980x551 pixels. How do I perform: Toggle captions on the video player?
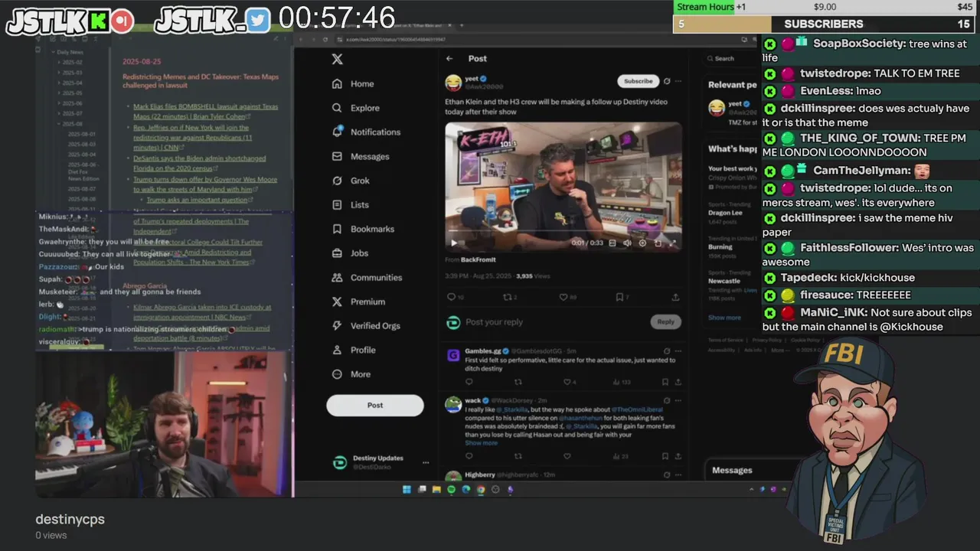pyautogui.click(x=612, y=243)
